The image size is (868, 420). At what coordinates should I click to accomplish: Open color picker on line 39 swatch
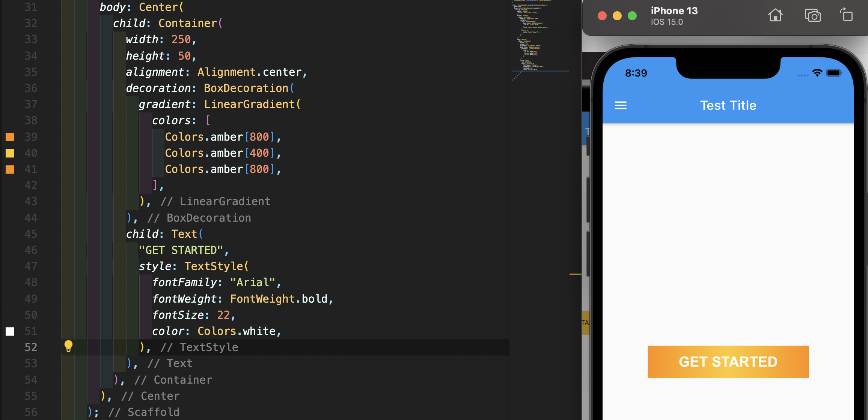pyautogui.click(x=10, y=137)
